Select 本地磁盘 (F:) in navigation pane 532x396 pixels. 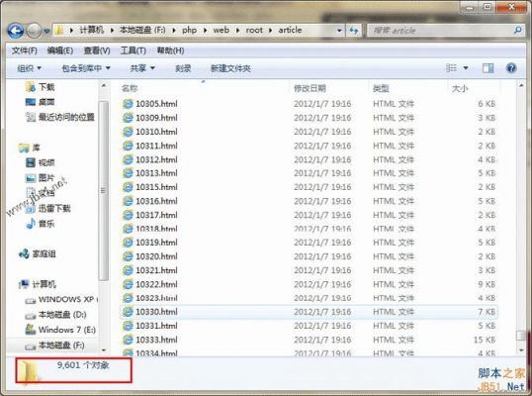62,346
